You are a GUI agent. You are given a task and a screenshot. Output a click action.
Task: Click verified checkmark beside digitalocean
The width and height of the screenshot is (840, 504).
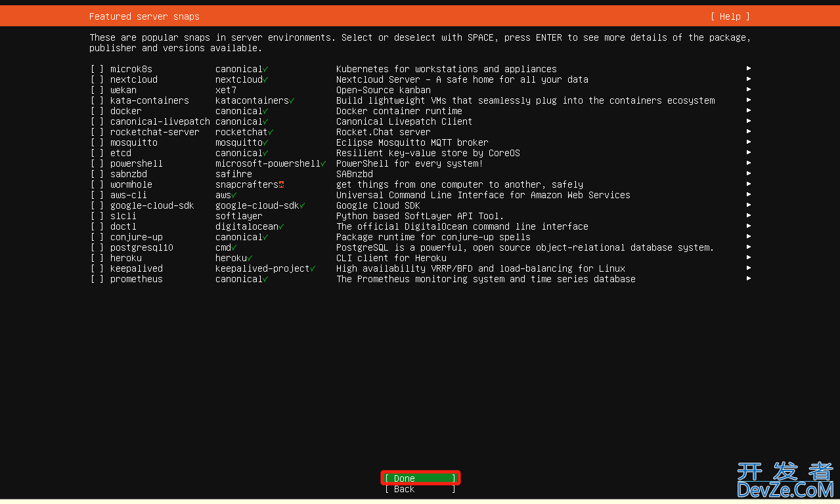(x=281, y=226)
